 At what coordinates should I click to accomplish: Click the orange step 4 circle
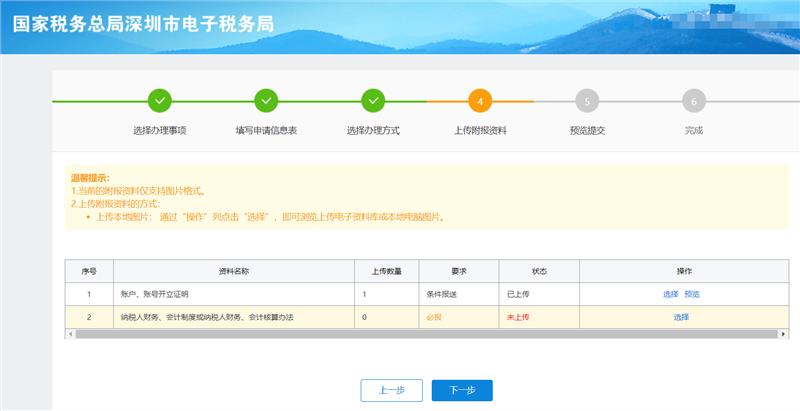click(480, 101)
